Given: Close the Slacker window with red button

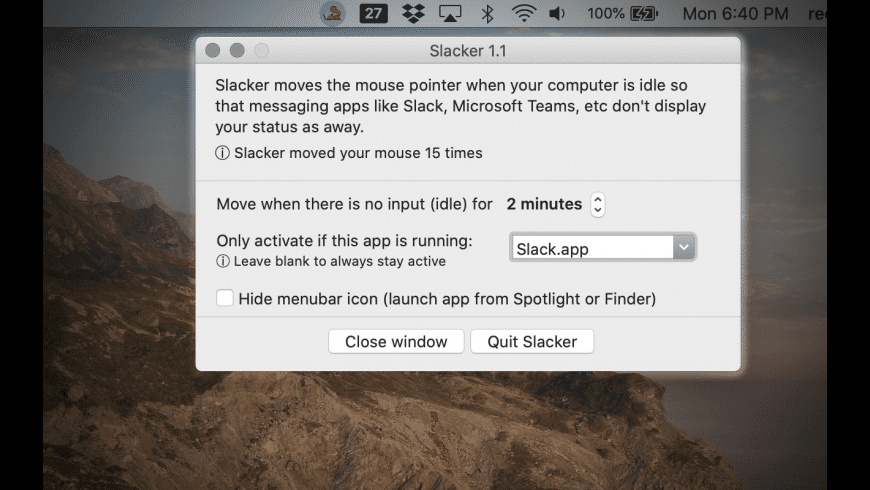Looking at the screenshot, I should coord(213,50).
